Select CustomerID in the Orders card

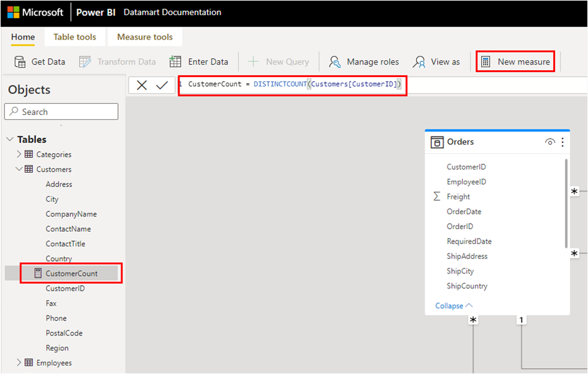[466, 166]
